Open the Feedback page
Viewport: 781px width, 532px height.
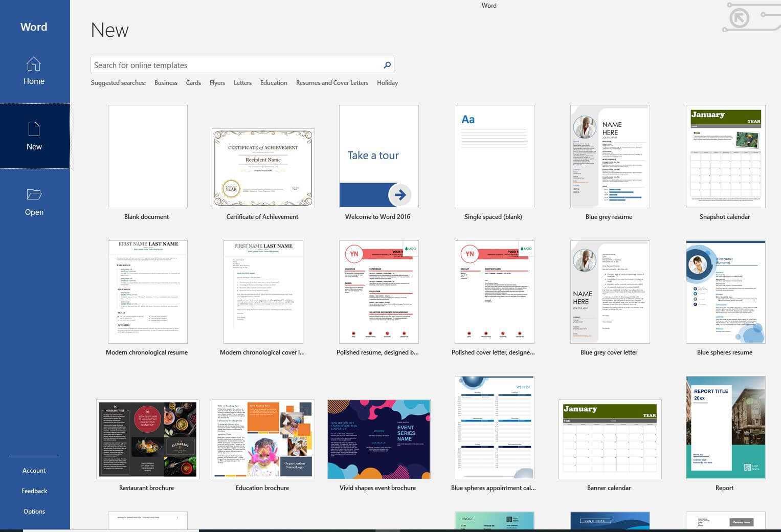coord(34,491)
